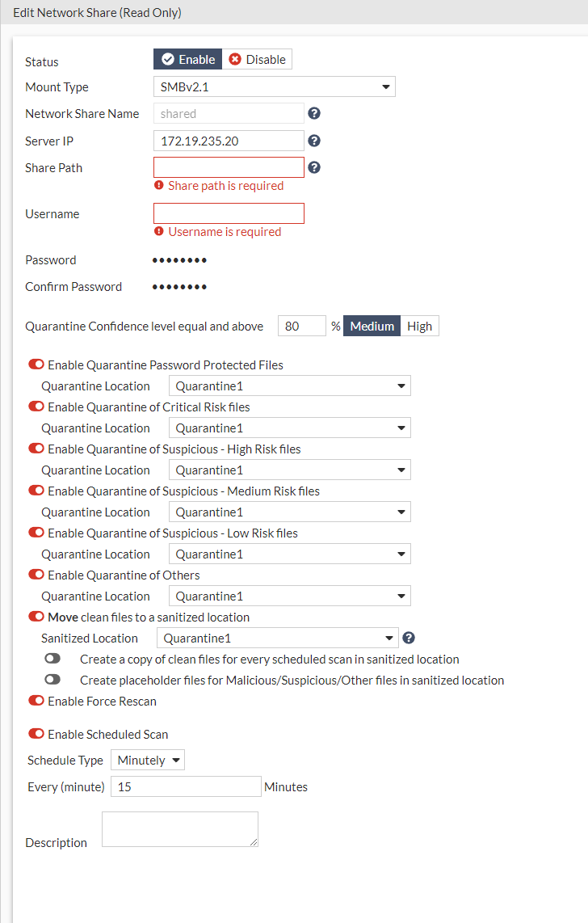Image resolution: width=588 pixels, height=923 pixels.
Task: Select High confidence level
Action: point(419,327)
